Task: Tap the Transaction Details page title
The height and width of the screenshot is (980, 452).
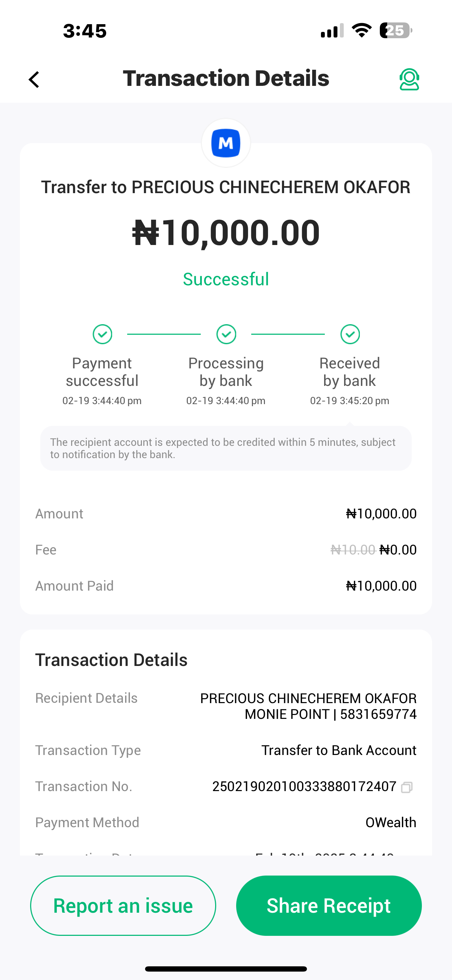Action: 226,79
